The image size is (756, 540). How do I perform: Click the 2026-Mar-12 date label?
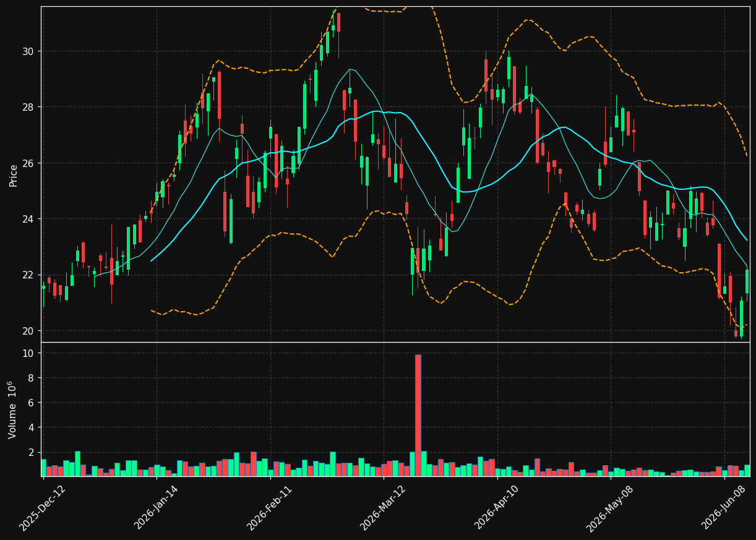(x=383, y=508)
